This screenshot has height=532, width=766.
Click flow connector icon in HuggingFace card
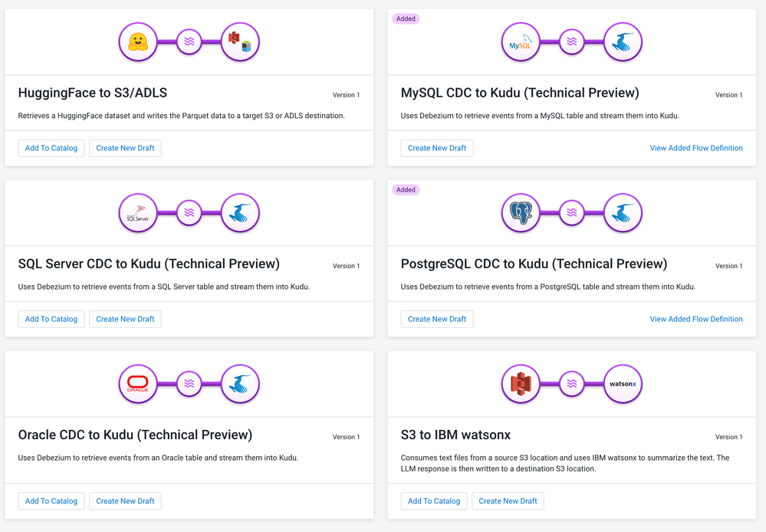click(x=189, y=41)
